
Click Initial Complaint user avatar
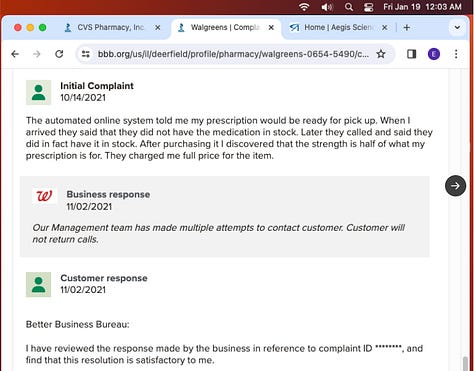[x=39, y=92]
